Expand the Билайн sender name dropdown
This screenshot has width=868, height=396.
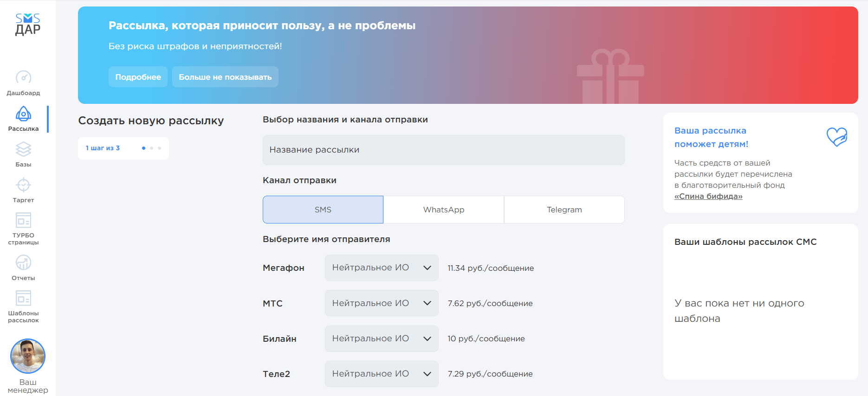(x=382, y=339)
